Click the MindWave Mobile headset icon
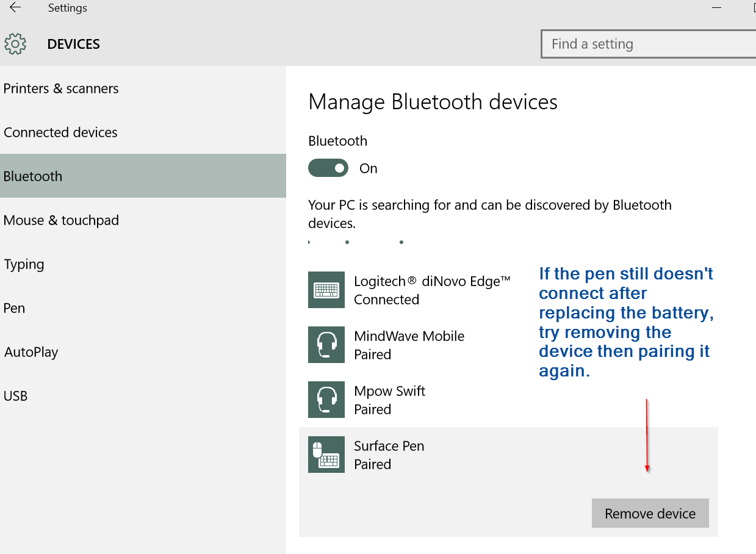 [x=326, y=345]
